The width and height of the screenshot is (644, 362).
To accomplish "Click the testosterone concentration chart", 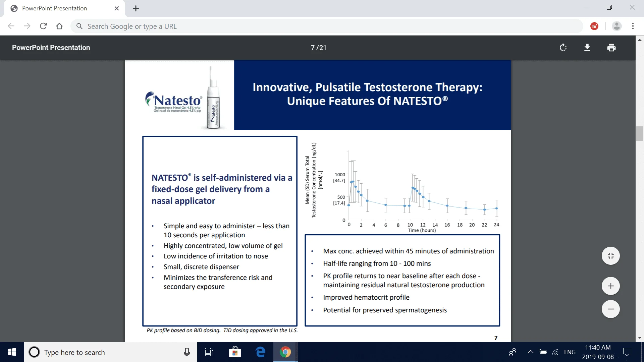I will tap(402, 188).
